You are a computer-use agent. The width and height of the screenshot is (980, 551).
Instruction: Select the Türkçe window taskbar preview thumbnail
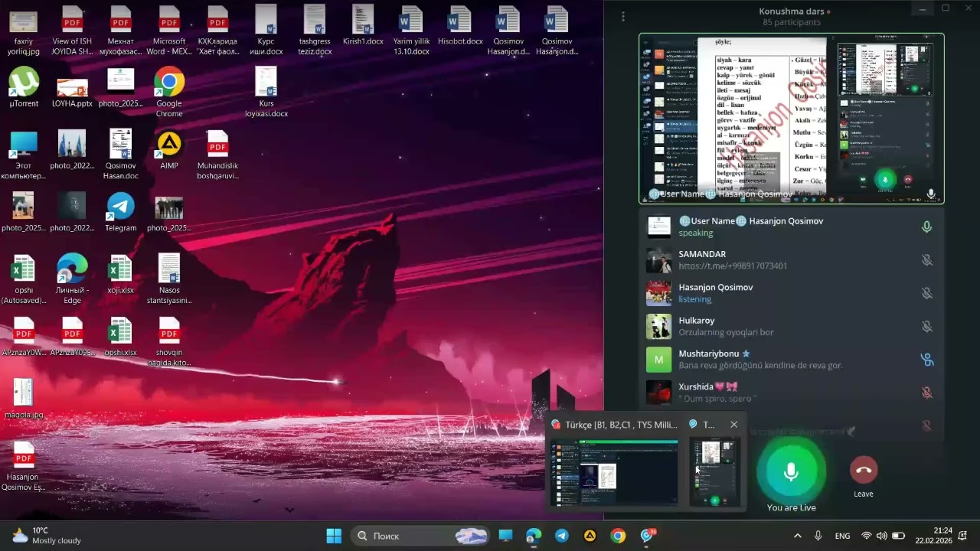[x=614, y=472]
